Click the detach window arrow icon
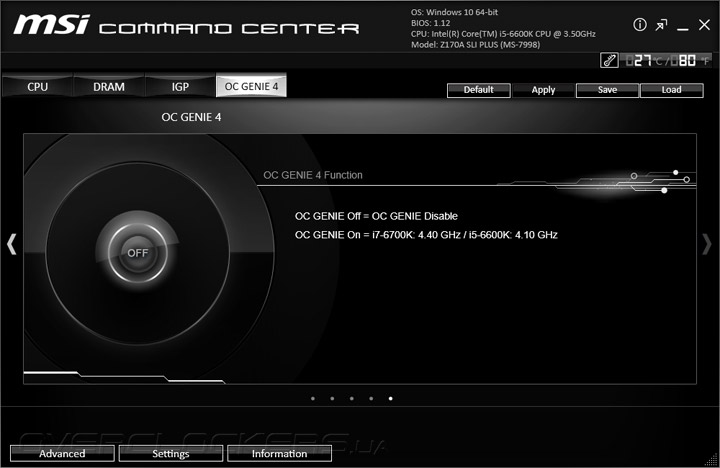 click(x=661, y=25)
